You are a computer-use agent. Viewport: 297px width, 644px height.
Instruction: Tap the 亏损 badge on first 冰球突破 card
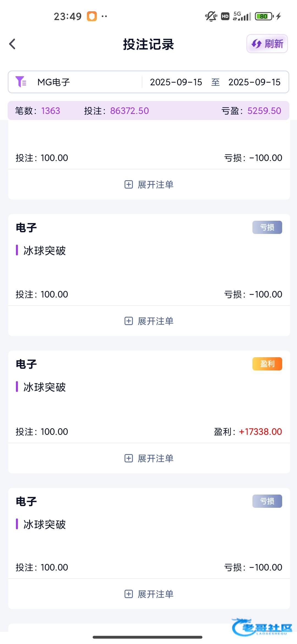267,227
